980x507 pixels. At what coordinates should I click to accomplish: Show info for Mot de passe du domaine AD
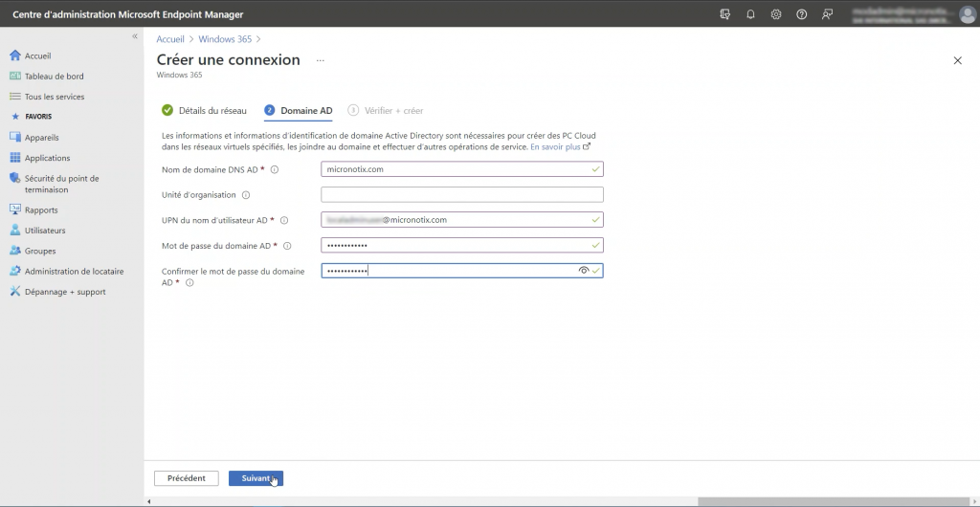(x=287, y=246)
